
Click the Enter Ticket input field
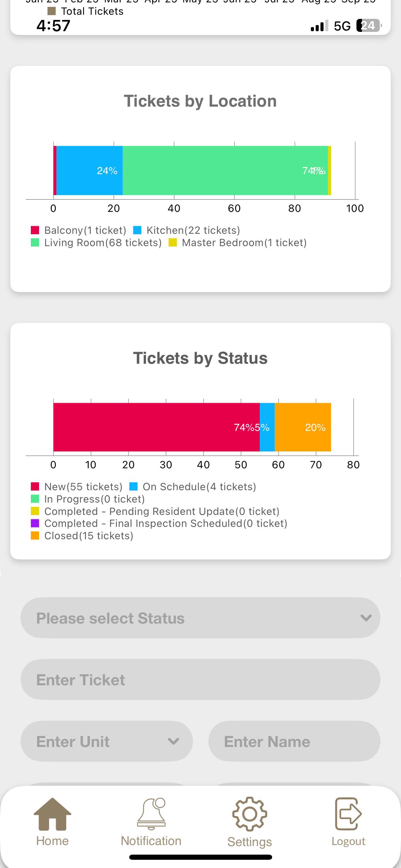(x=200, y=679)
